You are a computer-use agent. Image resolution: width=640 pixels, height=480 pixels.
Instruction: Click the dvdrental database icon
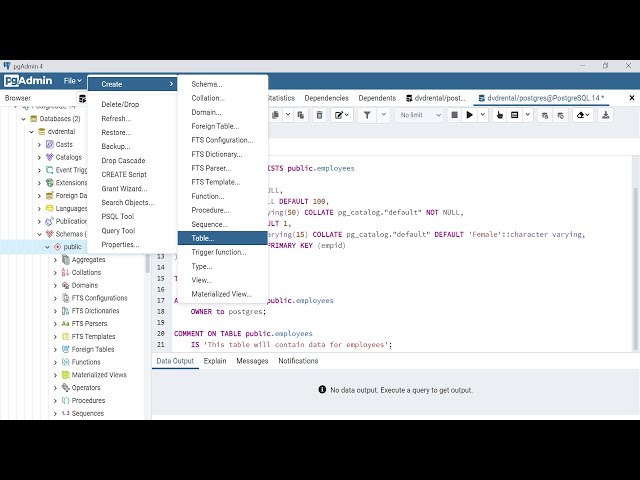41,131
